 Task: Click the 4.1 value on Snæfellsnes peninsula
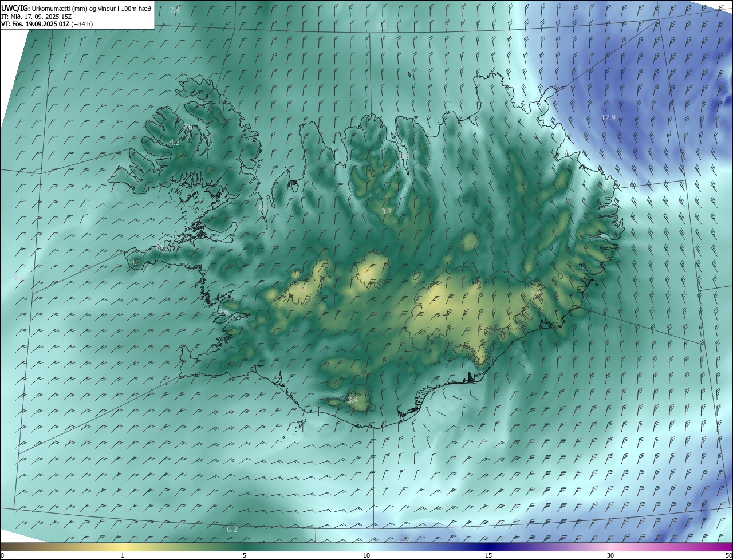136,262
